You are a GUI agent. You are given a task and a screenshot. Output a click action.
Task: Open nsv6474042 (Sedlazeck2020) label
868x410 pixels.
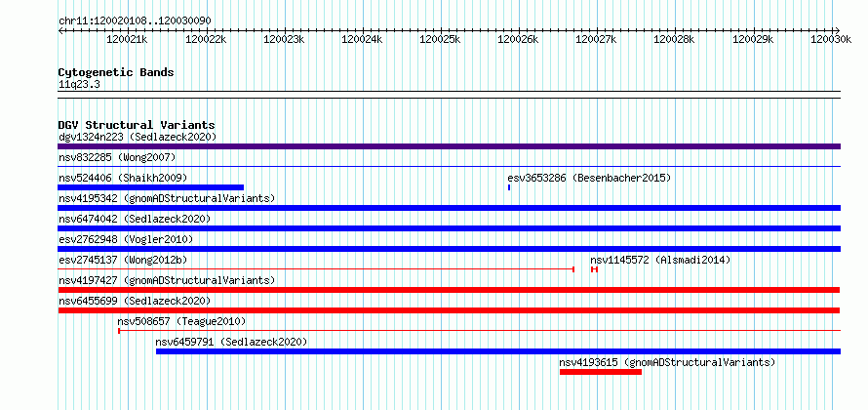(135, 219)
